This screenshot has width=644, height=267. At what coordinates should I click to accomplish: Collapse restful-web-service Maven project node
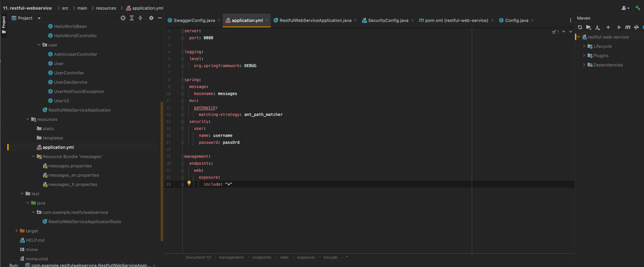[579, 37]
